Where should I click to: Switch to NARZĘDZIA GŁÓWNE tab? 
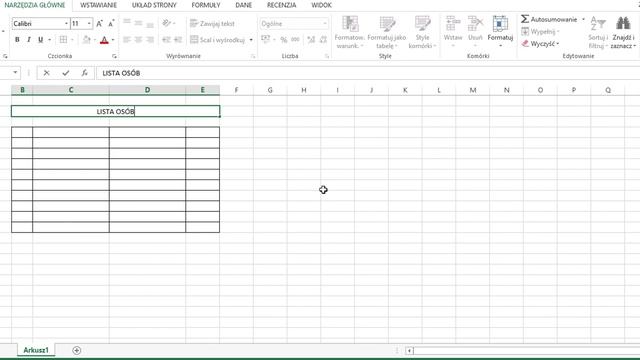pyautogui.click(x=35, y=5)
